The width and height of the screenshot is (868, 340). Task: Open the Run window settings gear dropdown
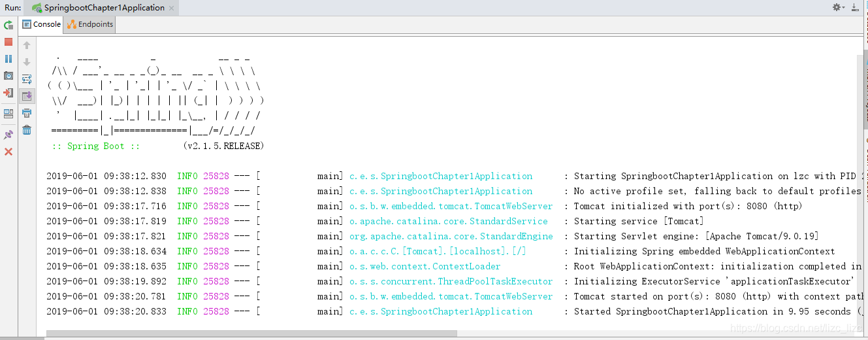(x=838, y=7)
